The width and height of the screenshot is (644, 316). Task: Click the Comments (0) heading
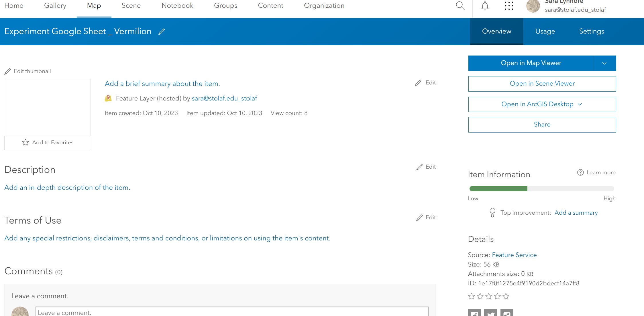[x=34, y=271]
